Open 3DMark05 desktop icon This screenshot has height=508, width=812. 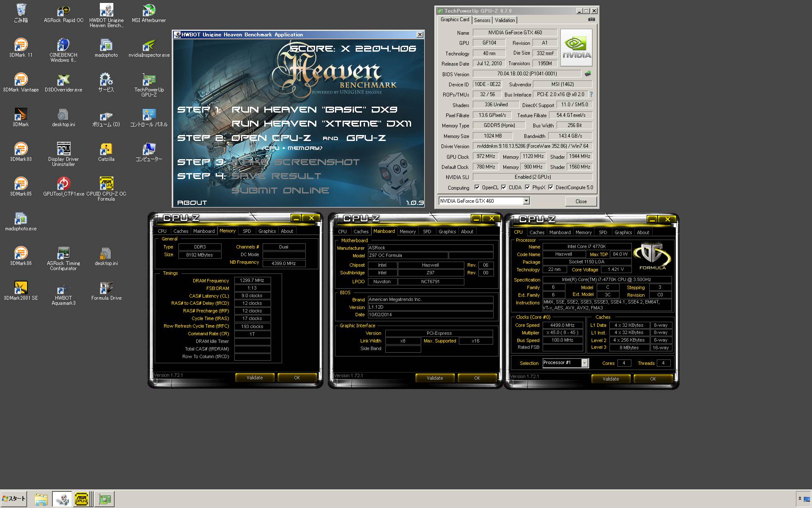21,187
